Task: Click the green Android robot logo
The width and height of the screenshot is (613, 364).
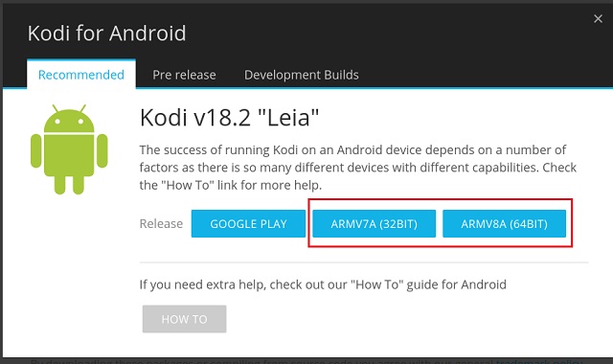Action: tap(69, 149)
